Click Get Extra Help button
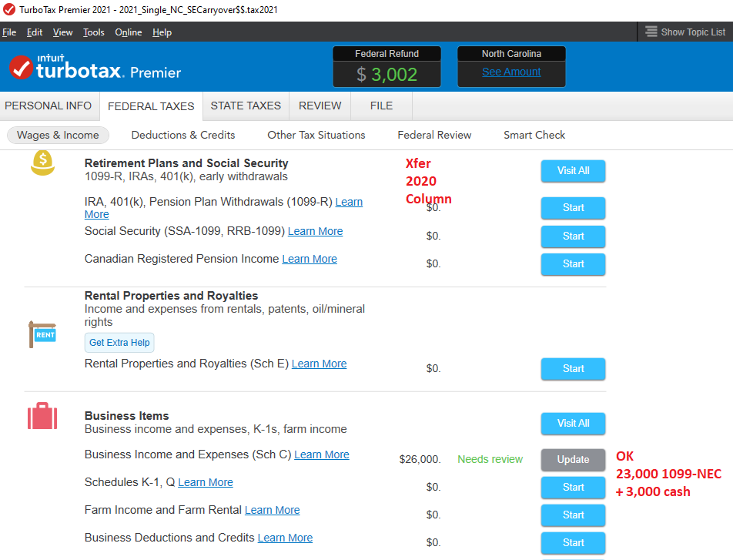This screenshot has height=560, width=733. pyautogui.click(x=119, y=343)
